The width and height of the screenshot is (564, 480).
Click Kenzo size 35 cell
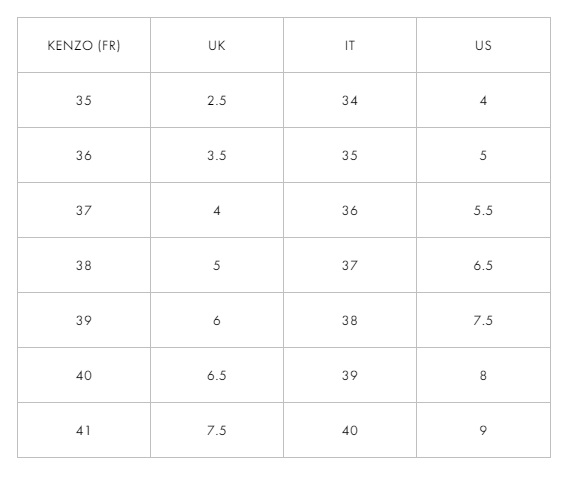point(84,100)
